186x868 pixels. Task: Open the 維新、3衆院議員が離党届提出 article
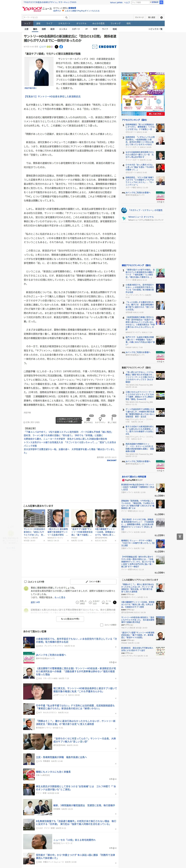(x=84, y=806)
